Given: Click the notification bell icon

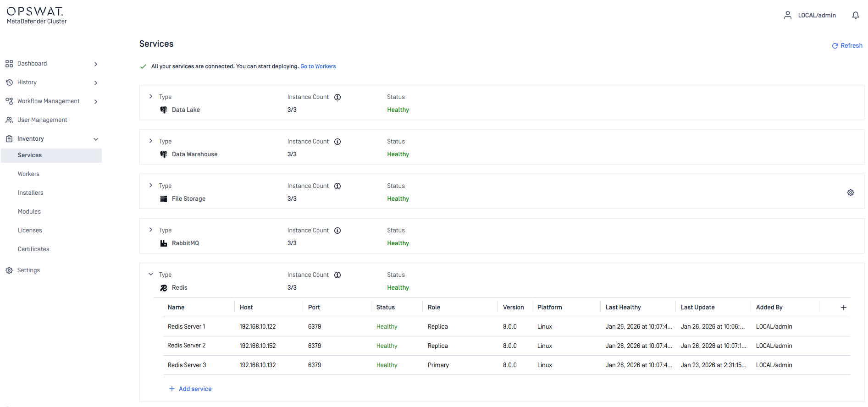Looking at the screenshot, I should click(855, 16).
